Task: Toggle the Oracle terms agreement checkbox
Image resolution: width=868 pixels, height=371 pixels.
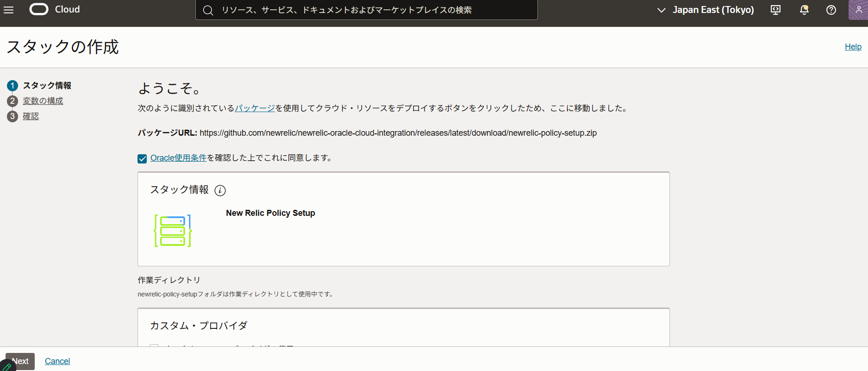Action: click(x=142, y=159)
